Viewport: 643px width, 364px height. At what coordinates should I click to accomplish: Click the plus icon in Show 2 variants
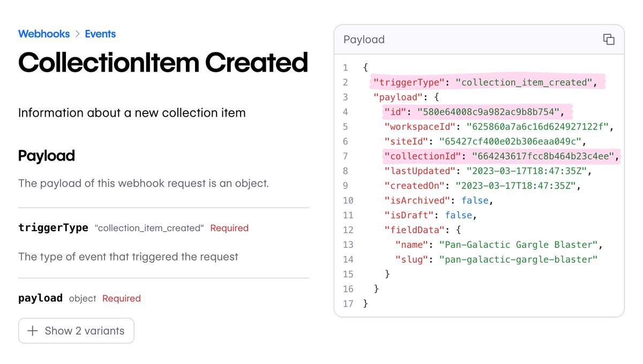coord(33,331)
